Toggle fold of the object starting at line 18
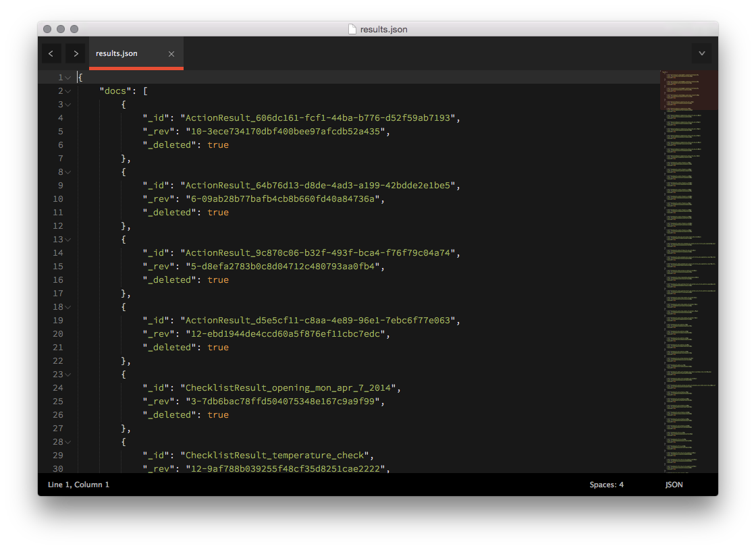Viewport: 756px width, 550px height. 67,306
